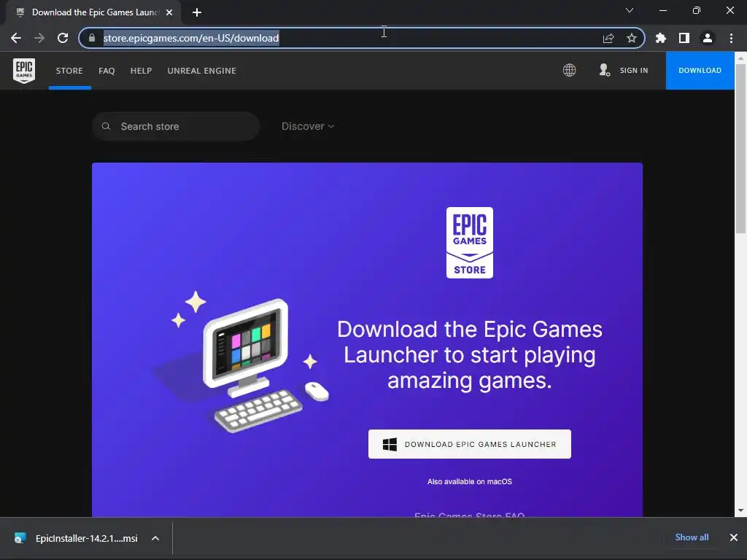
Task: Click the user avatar beside Sign In
Action: [604, 70]
